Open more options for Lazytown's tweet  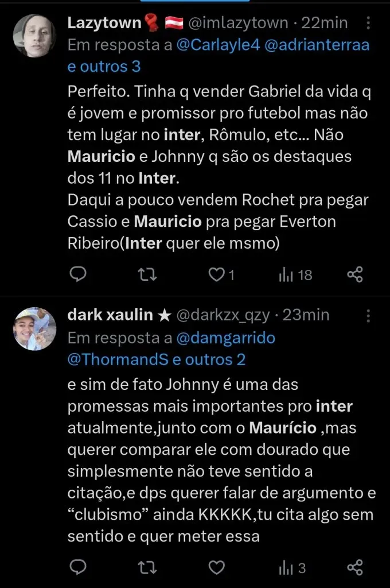(x=368, y=24)
